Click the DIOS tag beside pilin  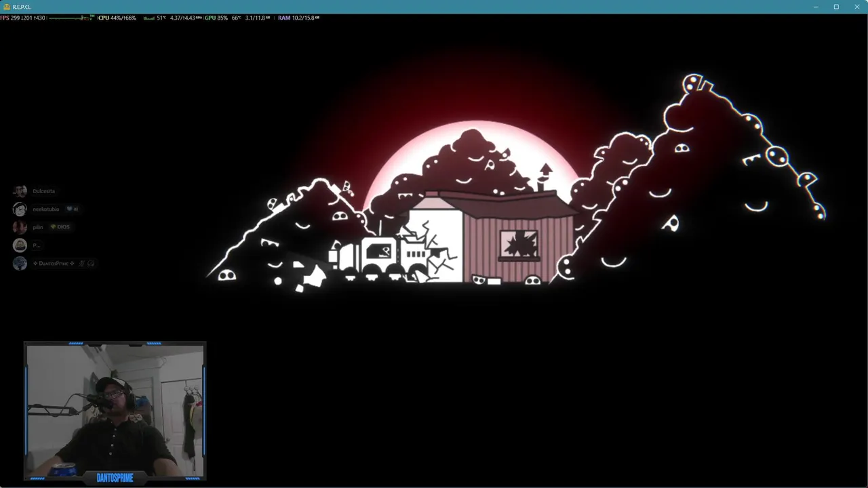click(60, 227)
